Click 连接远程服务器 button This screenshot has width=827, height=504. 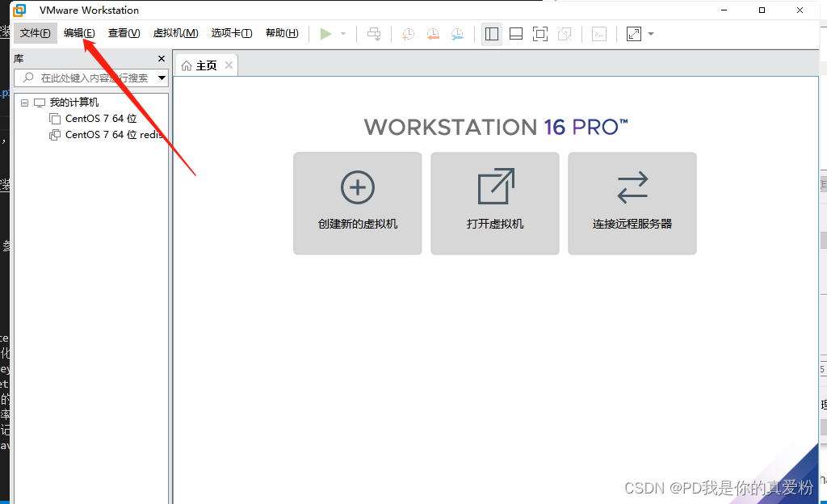coord(632,204)
